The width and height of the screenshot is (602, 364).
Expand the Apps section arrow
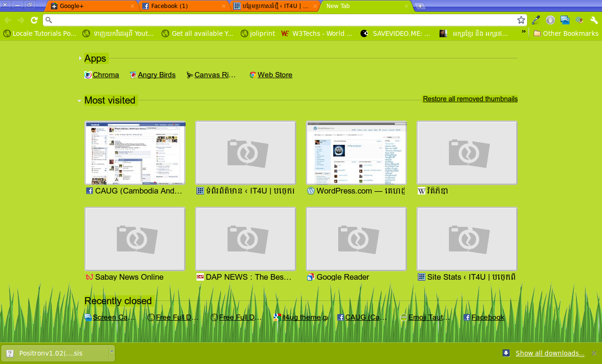pyautogui.click(x=80, y=58)
